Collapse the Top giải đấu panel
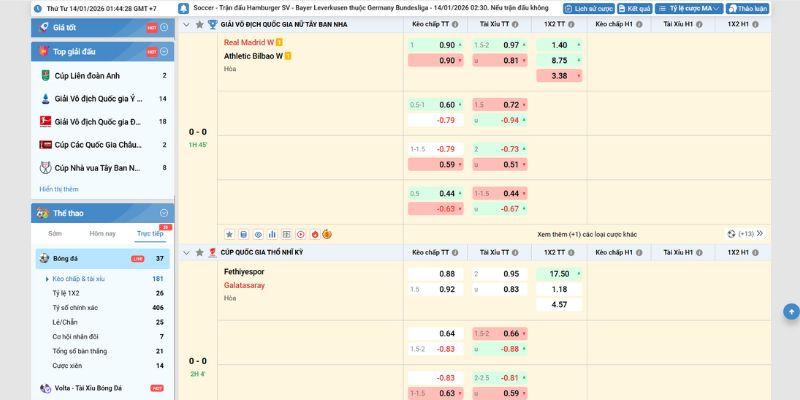The width and height of the screenshot is (800, 400). pos(163,51)
